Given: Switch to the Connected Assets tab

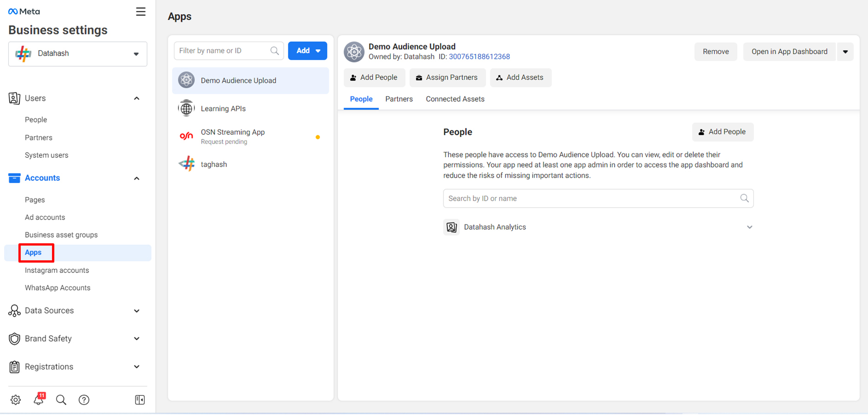Looking at the screenshot, I should point(455,99).
